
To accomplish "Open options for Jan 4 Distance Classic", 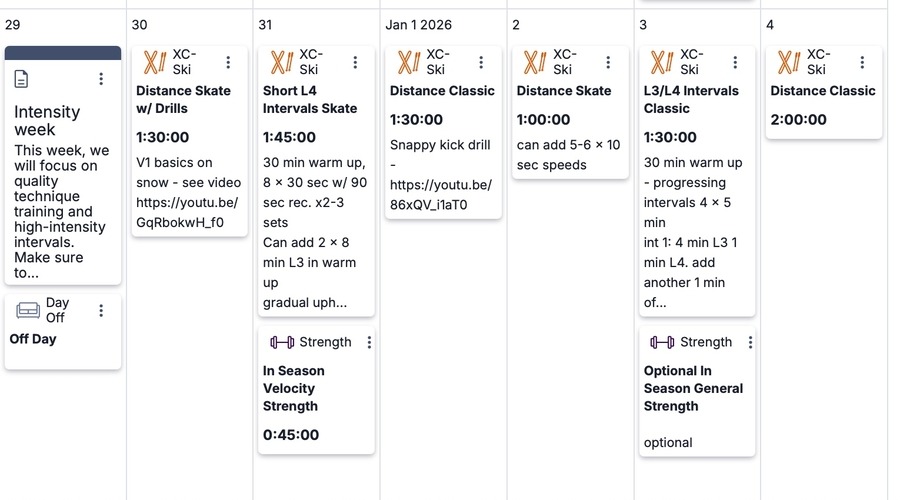I will [x=863, y=62].
